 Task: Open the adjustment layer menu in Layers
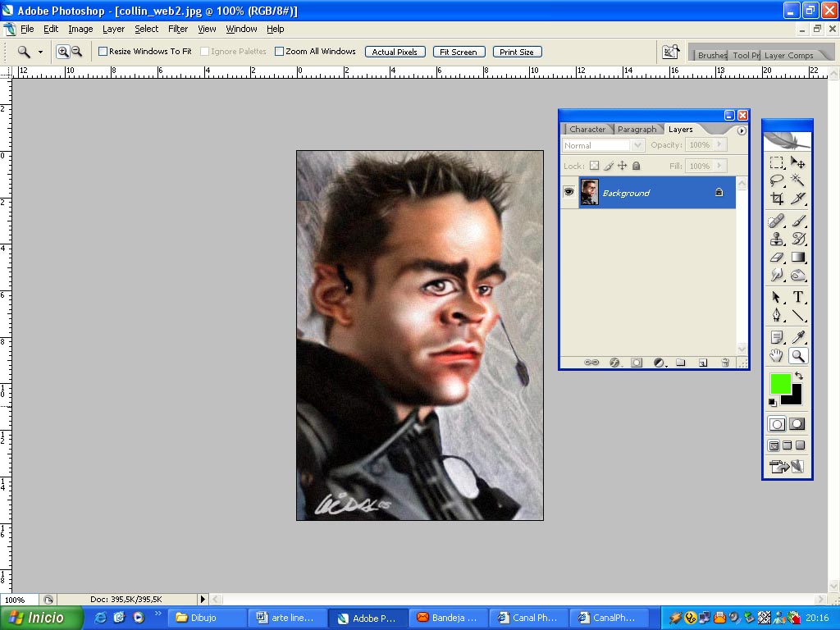click(659, 363)
